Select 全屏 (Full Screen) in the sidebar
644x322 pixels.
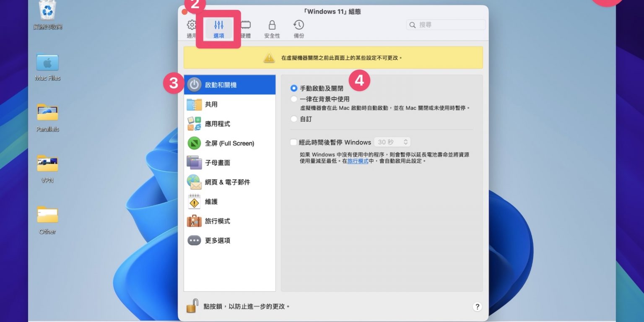click(229, 143)
